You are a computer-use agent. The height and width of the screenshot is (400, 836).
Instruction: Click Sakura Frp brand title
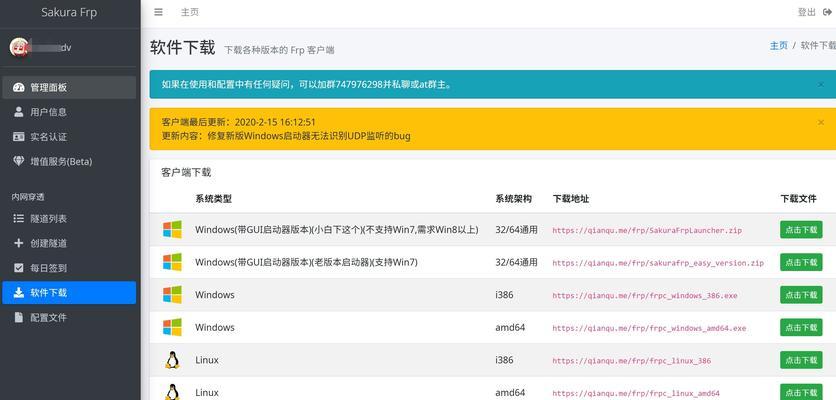(x=69, y=12)
